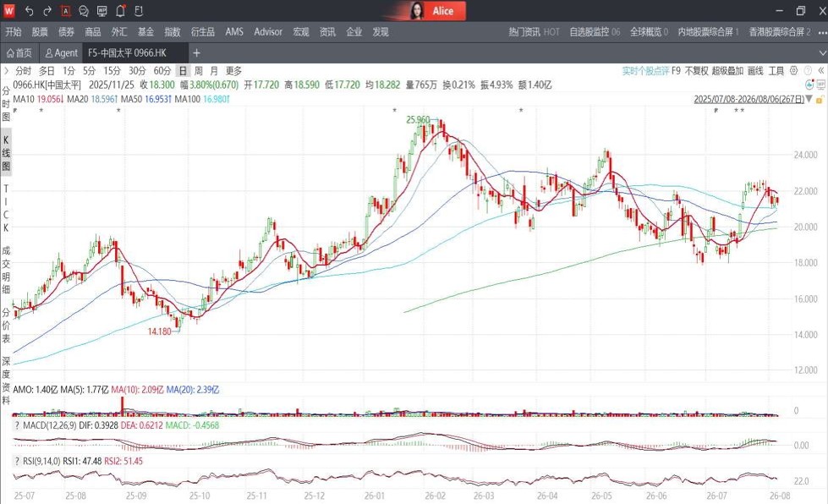828x504 pixels.
Task: Click the F1 help icon
Action: point(139,10)
